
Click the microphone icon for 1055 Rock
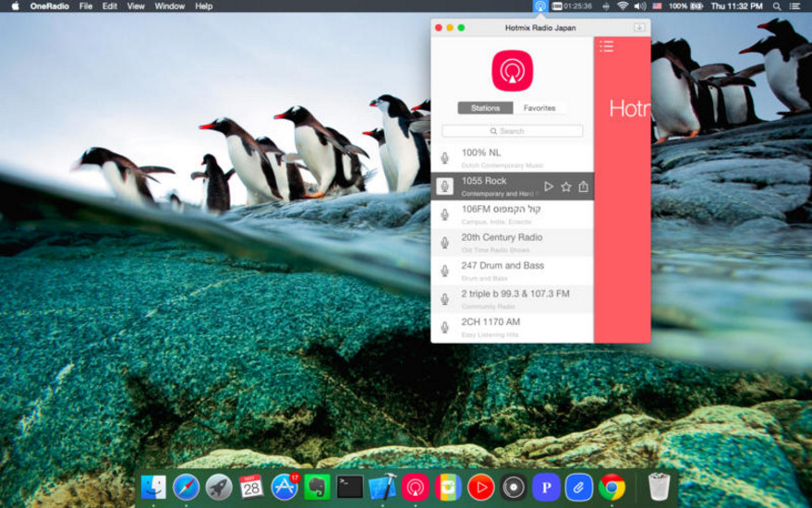pos(444,187)
